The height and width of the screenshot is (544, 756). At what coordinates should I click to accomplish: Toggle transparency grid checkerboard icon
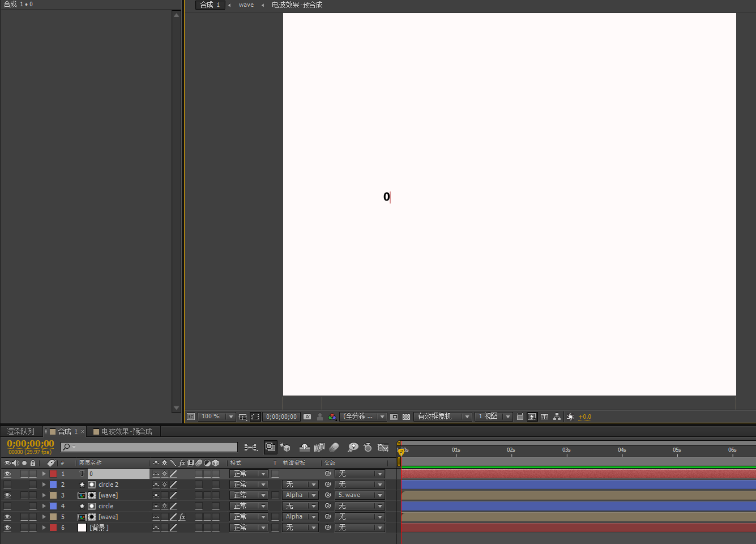click(x=406, y=416)
